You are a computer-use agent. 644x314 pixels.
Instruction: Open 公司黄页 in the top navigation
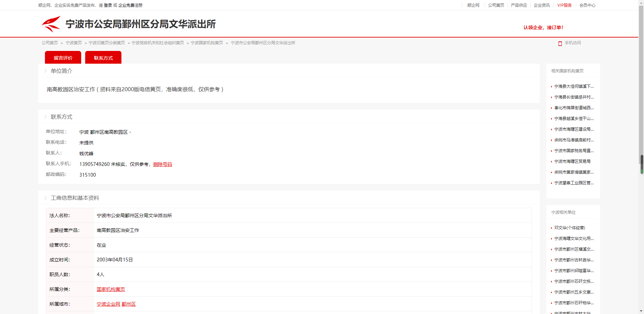pos(496,5)
